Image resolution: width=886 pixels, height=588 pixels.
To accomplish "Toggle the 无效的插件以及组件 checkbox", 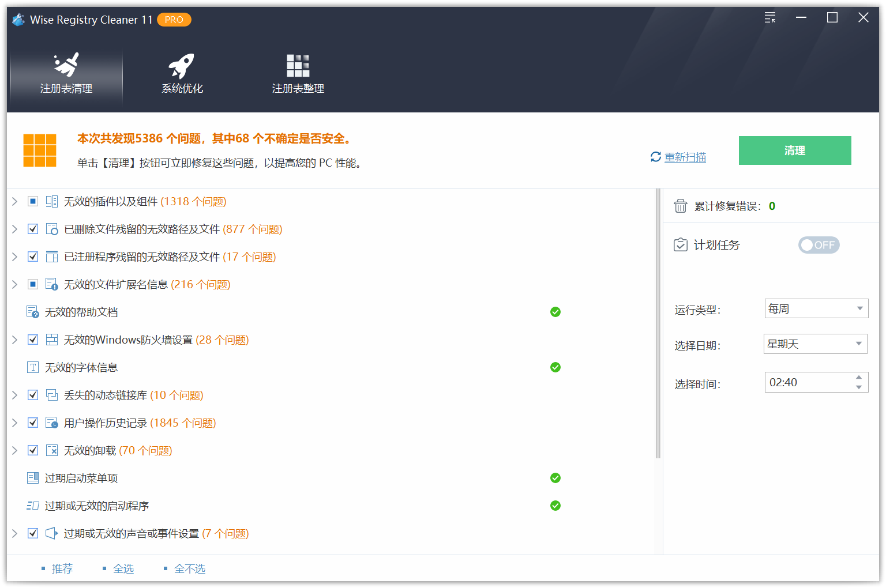I will (33, 201).
